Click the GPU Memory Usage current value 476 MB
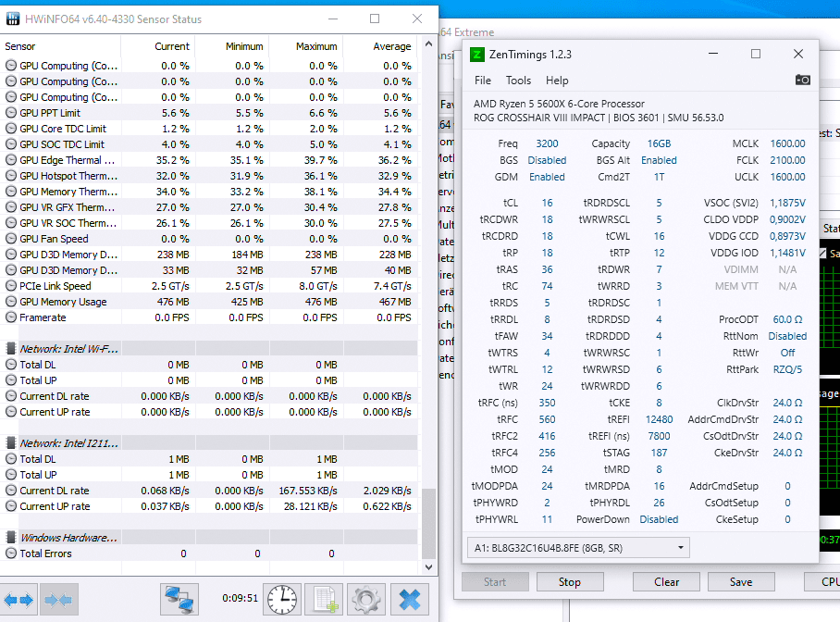 173,302
